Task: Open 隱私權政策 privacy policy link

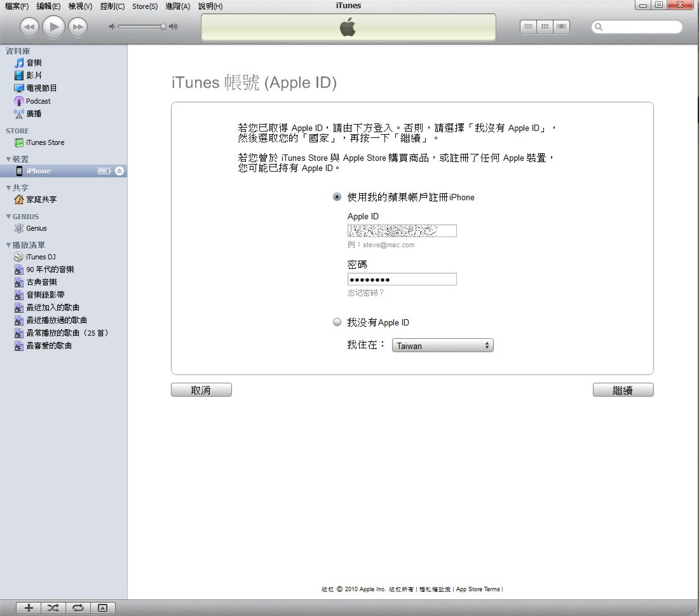Action: pyautogui.click(x=435, y=589)
